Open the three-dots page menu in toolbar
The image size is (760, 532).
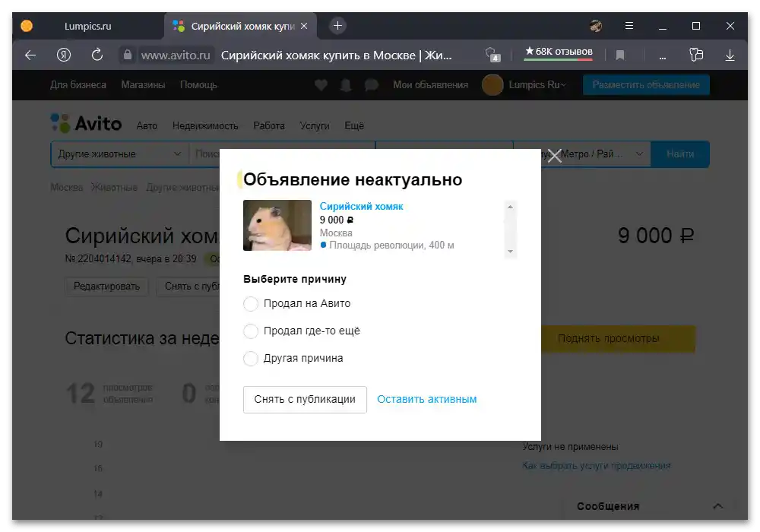[x=663, y=57]
